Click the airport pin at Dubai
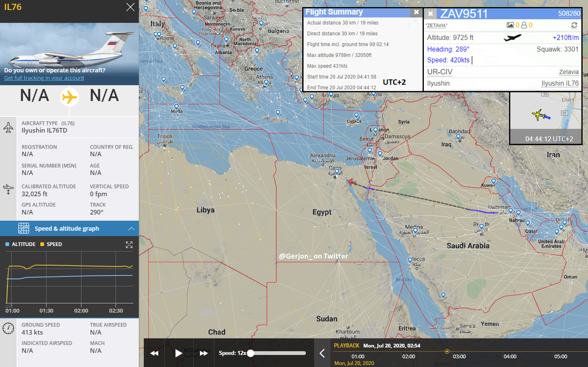 (x=563, y=223)
